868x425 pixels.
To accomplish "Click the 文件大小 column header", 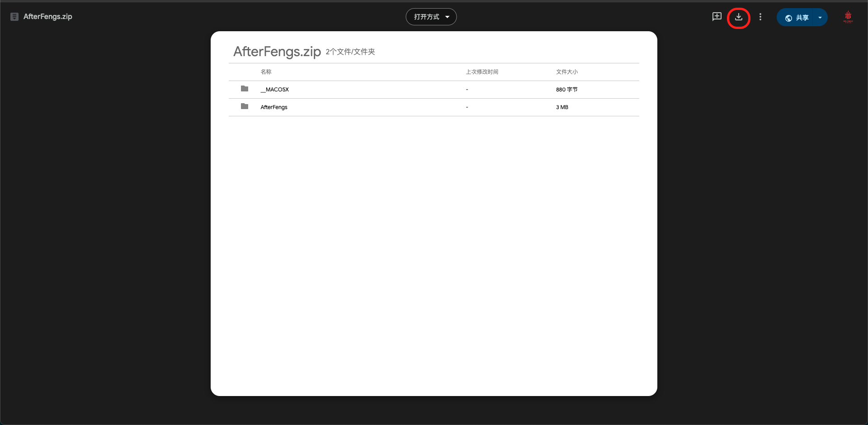I will click(566, 72).
